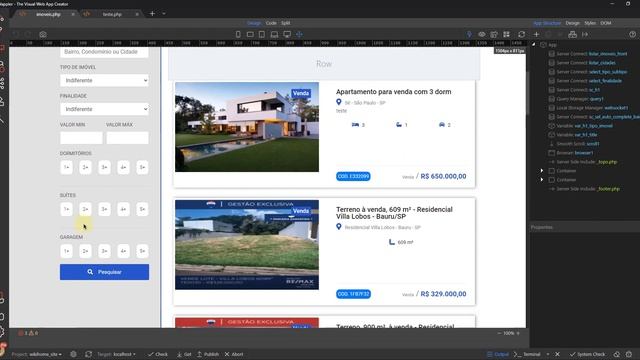Click the camera screenshot icon in the toolbar
Image resolution: width=640 pixels, height=360 pixels.
click(43, 35)
